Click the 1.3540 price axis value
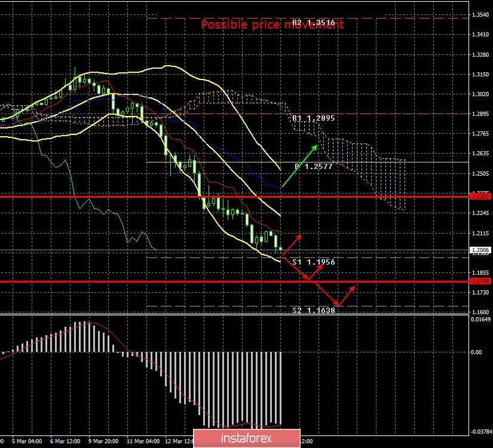493x448 pixels. (x=480, y=15)
